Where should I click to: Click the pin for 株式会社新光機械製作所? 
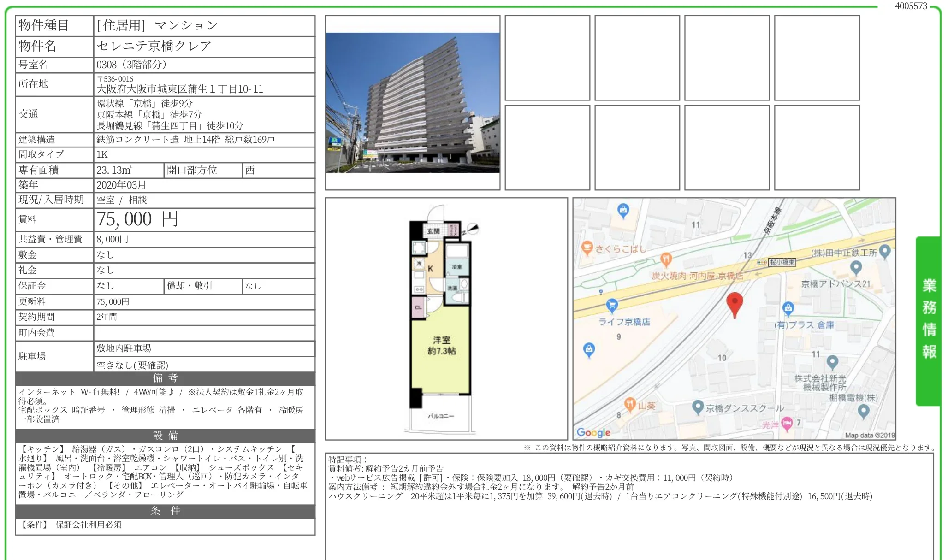tap(832, 362)
